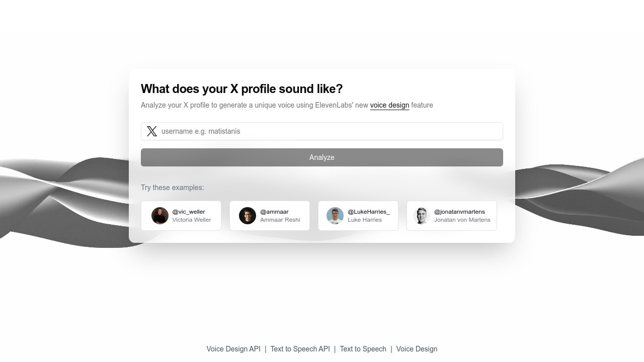Select Jonatan von Martens' profile avatar
The width and height of the screenshot is (644, 362).
pos(422,216)
